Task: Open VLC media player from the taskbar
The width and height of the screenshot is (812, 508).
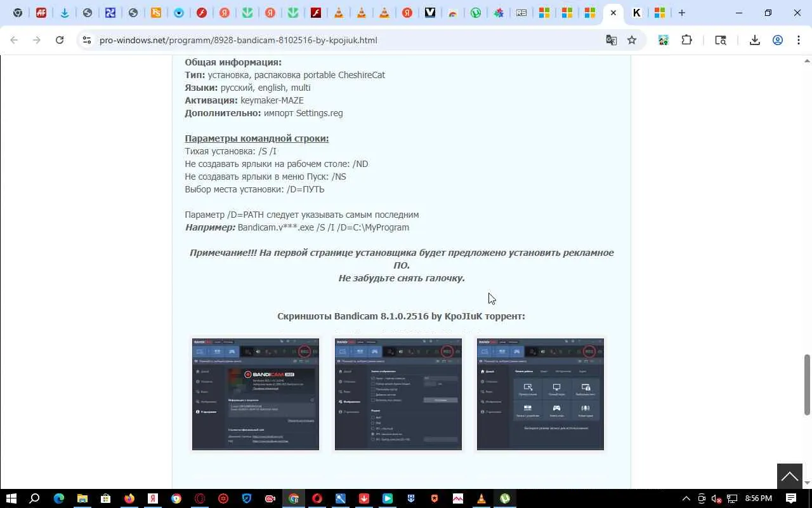Action: click(x=481, y=498)
